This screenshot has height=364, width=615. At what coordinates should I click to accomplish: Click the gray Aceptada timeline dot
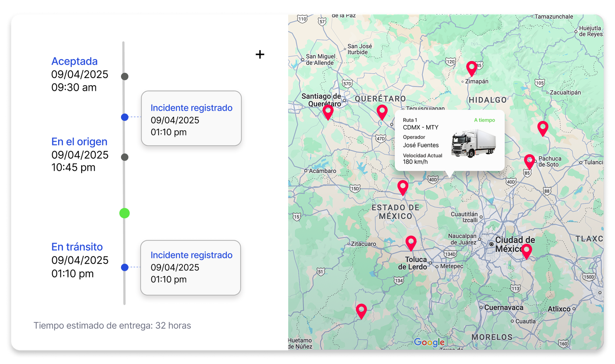coord(125,76)
